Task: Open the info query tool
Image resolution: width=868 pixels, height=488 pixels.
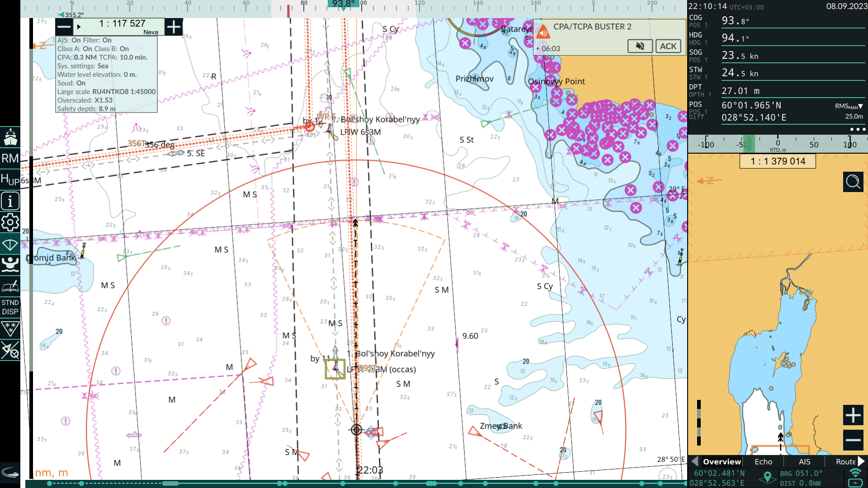Action: tap(10, 201)
